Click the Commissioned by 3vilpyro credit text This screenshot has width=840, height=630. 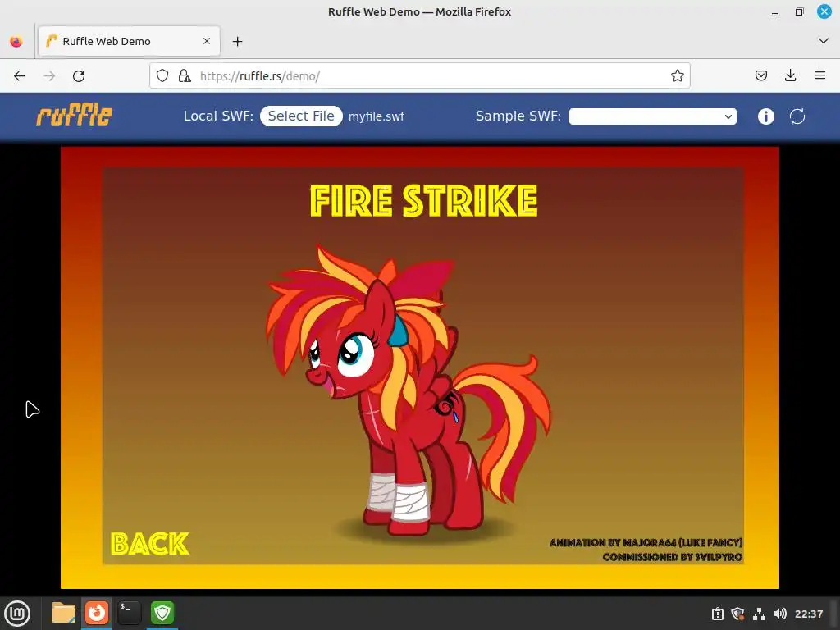tap(673, 557)
